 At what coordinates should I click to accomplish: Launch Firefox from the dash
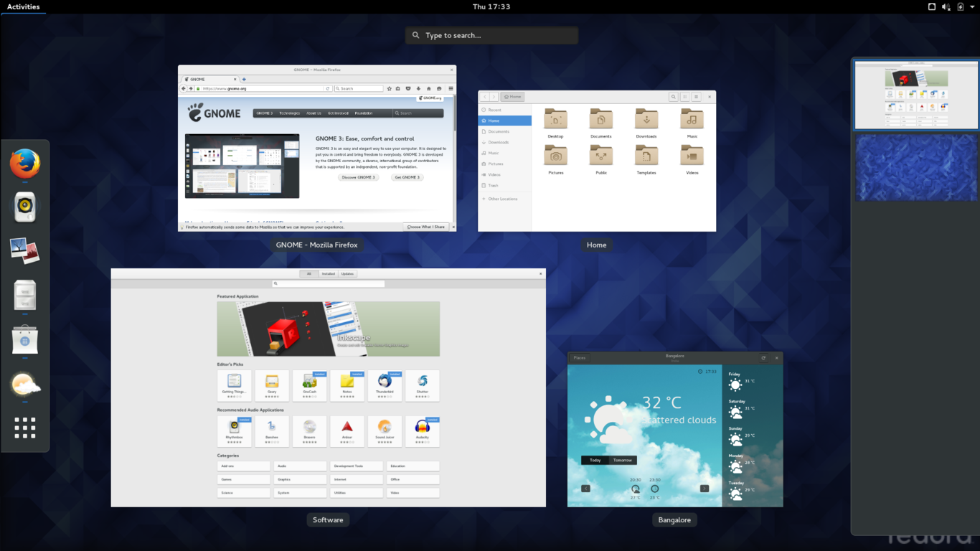(25, 164)
